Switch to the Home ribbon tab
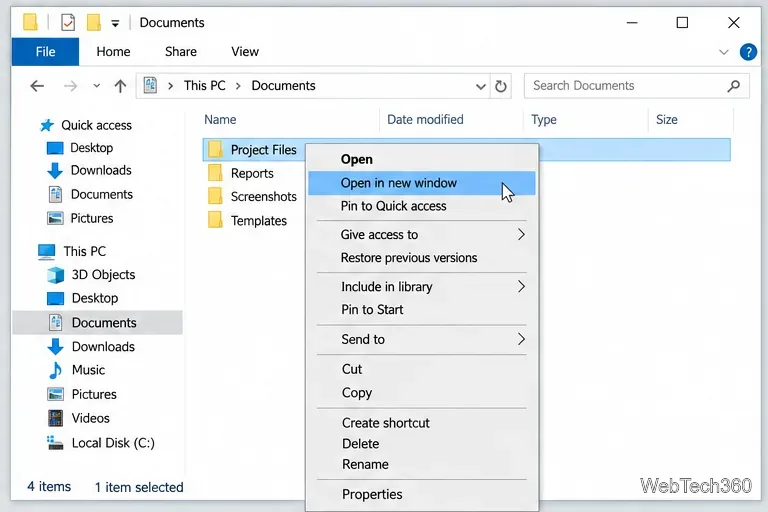Viewport: 768px width, 512px height. point(113,51)
